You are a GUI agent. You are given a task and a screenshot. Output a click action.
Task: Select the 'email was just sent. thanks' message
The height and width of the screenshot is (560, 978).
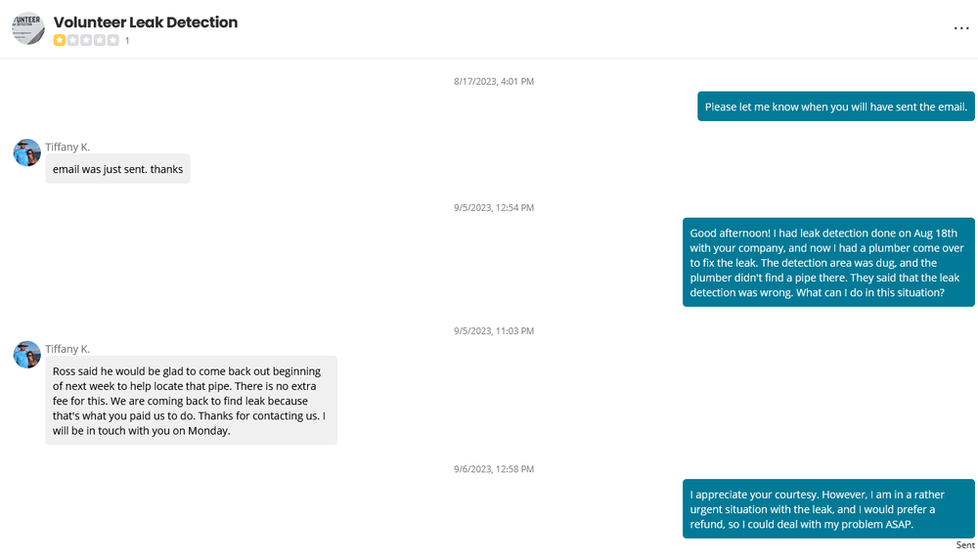tap(117, 169)
